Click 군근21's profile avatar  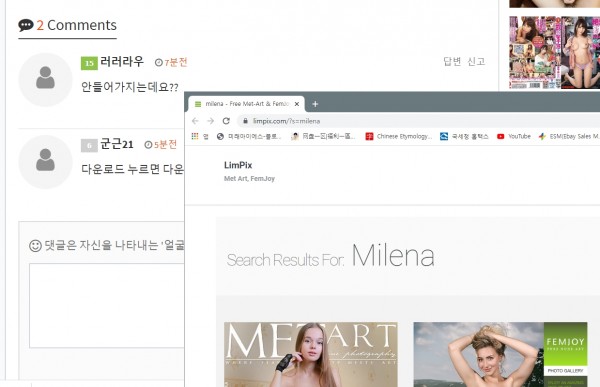coord(45,162)
